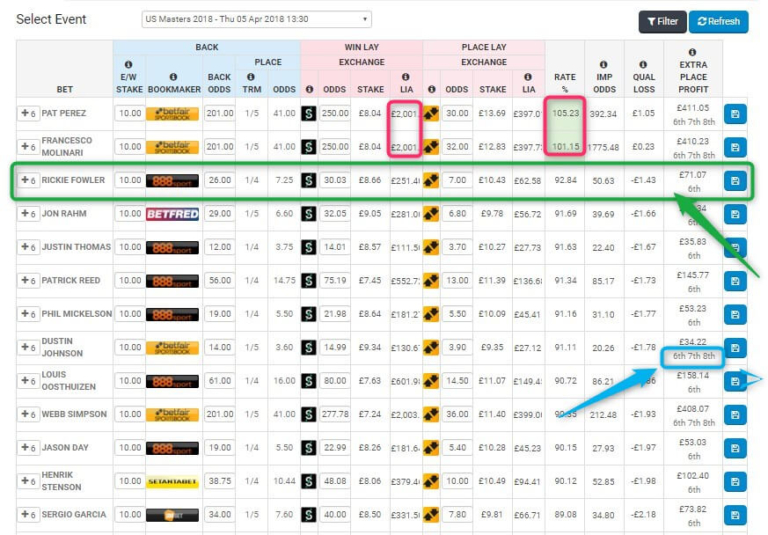Edit back odds 26.00 for Rickie Fowler
768x535 pixels.
(219, 180)
